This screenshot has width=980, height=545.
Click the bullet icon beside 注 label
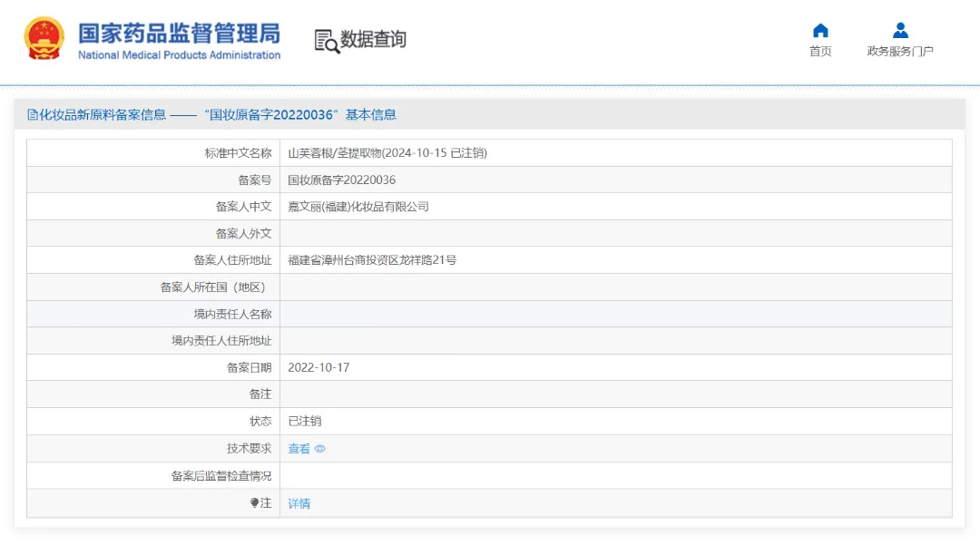tap(254, 502)
